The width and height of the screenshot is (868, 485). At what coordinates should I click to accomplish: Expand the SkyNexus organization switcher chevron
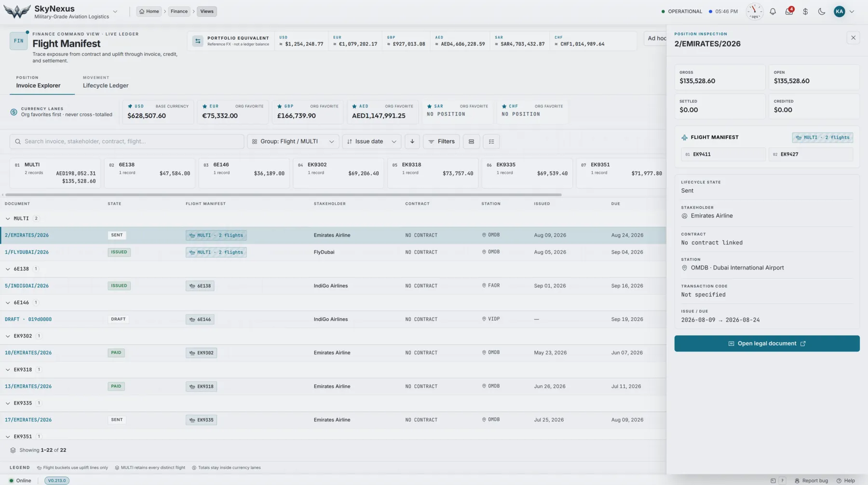tap(115, 12)
